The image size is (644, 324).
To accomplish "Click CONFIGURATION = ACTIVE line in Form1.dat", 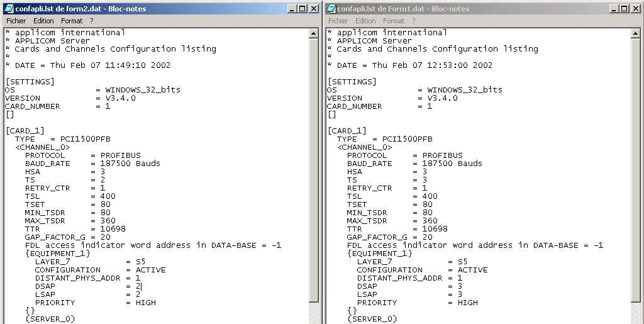I will pyautogui.click(x=422, y=270).
